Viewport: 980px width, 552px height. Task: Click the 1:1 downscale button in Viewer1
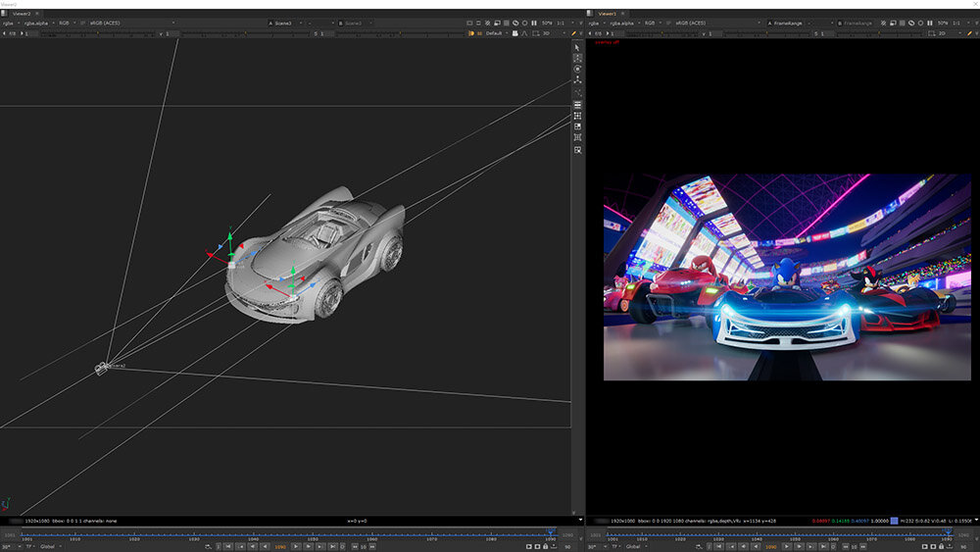click(956, 24)
